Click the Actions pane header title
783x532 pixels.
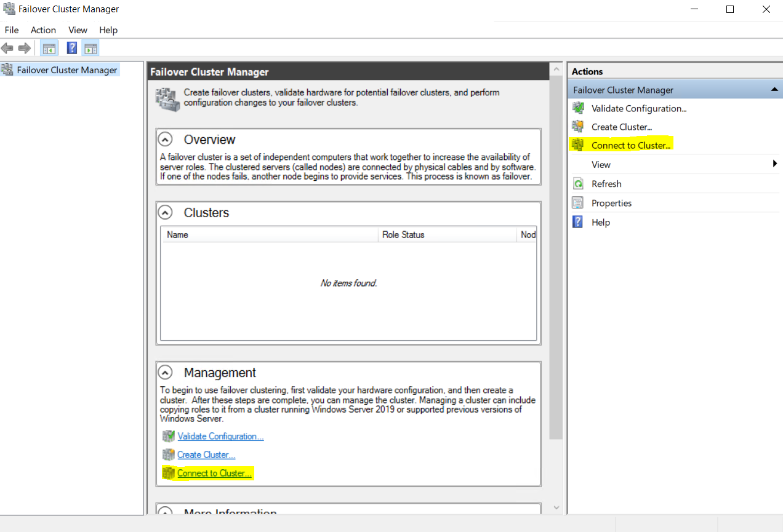[587, 71]
